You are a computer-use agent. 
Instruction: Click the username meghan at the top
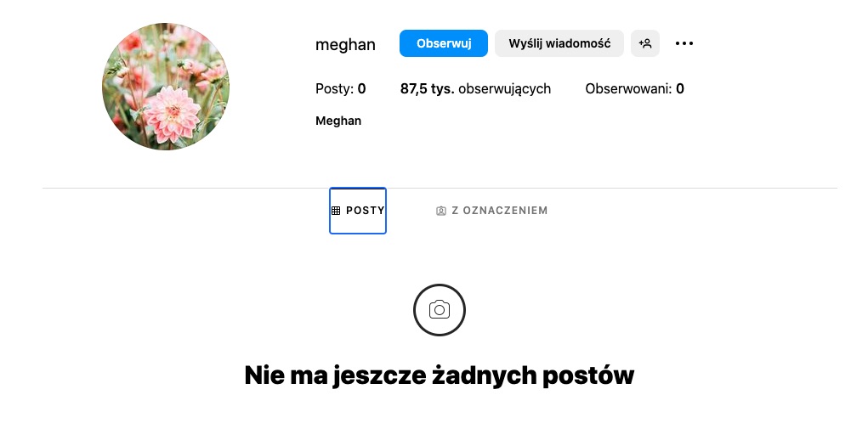345,45
